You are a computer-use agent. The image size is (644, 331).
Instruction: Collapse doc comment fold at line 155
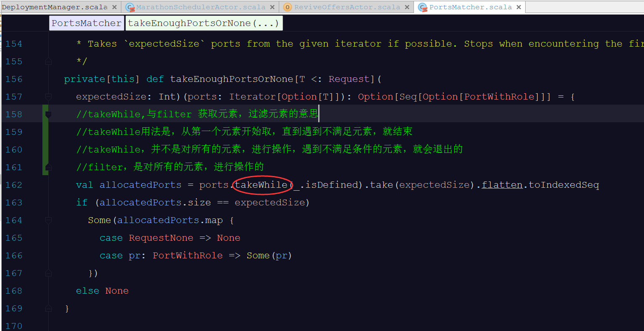click(x=48, y=61)
